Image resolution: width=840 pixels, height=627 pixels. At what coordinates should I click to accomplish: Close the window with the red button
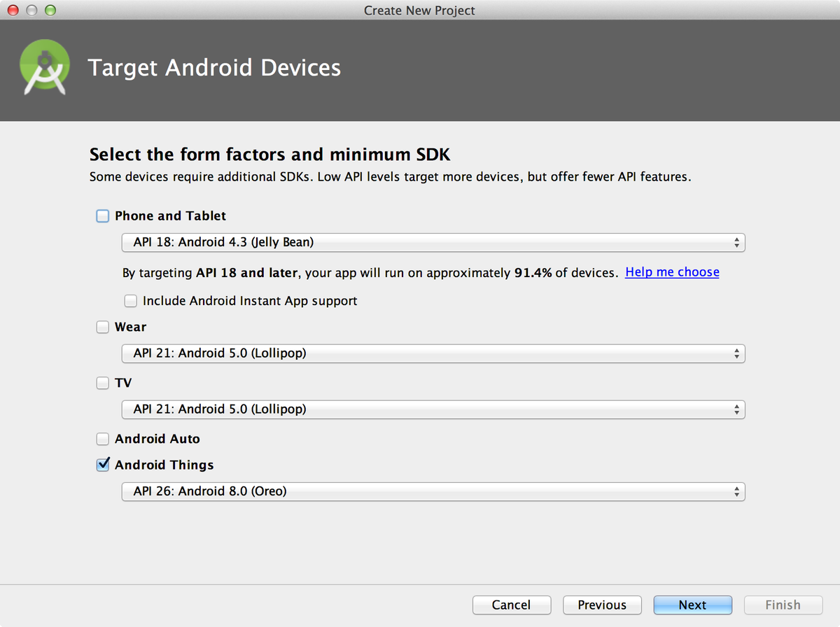point(14,10)
